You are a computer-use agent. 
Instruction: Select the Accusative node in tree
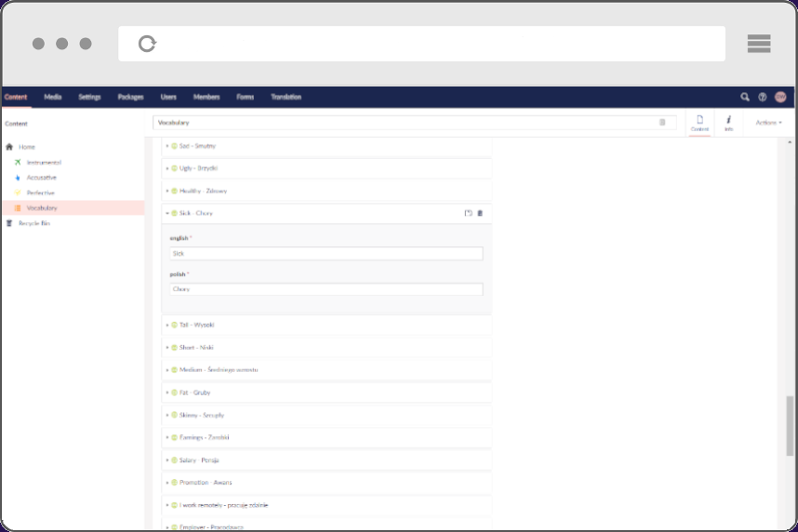coord(41,177)
